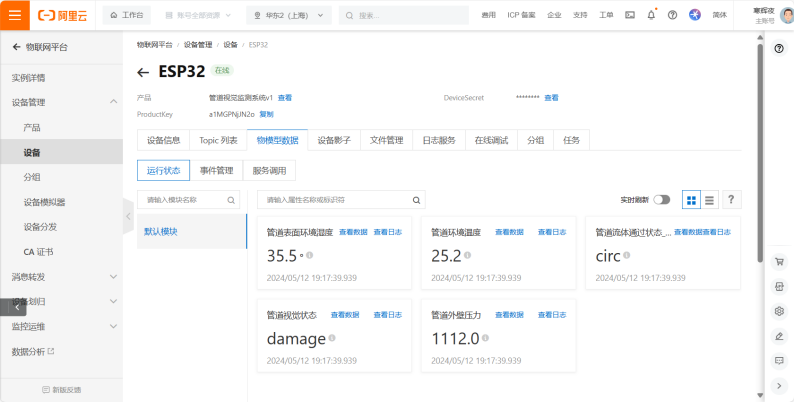Viewport: 794px width, 402px height.
Task: Collapse the 设备管理 sidebar section
Action: click(x=113, y=102)
